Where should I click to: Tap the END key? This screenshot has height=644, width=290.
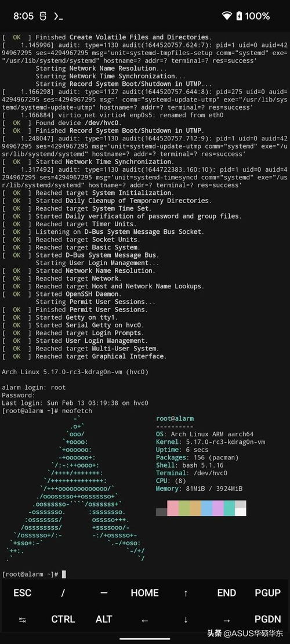[x=226, y=593]
